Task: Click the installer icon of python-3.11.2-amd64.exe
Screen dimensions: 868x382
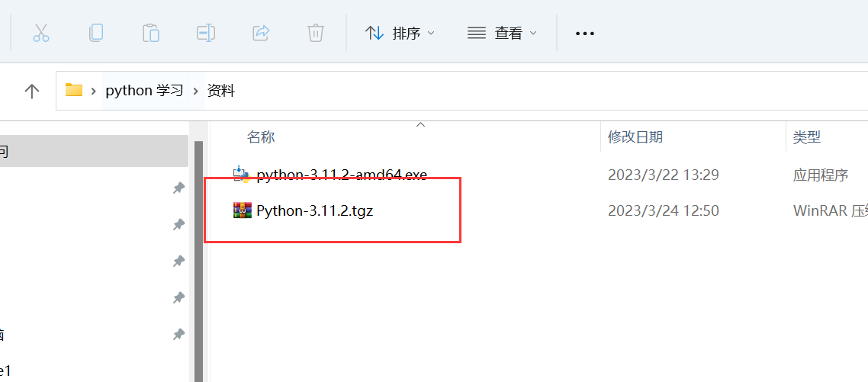Action: (242, 174)
